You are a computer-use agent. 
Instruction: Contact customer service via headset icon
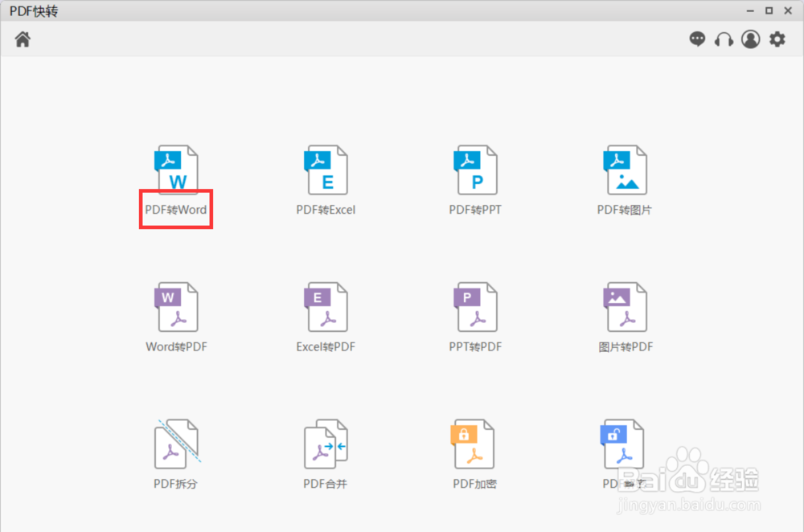click(x=724, y=39)
